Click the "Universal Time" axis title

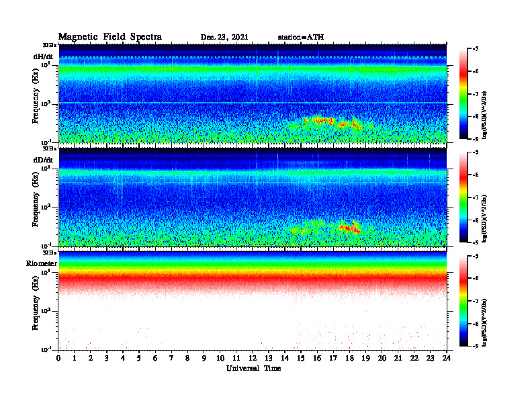point(253,368)
